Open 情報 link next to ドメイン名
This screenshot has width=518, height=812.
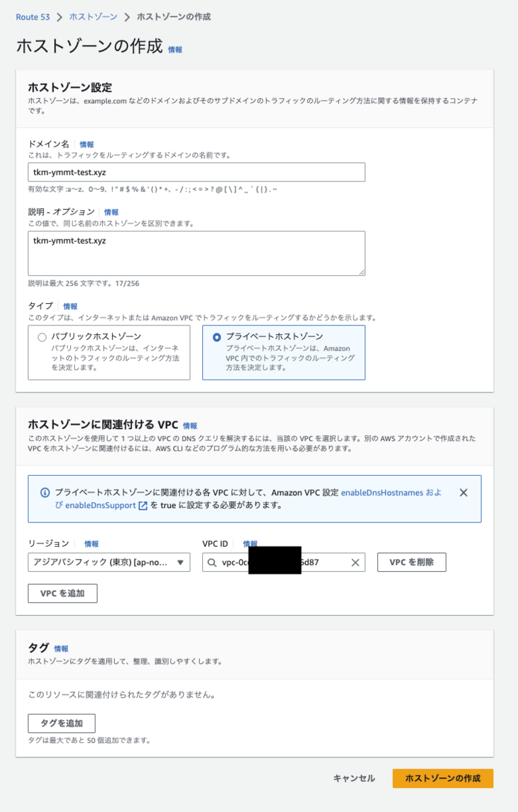pyautogui.click(x=87, y=144)
